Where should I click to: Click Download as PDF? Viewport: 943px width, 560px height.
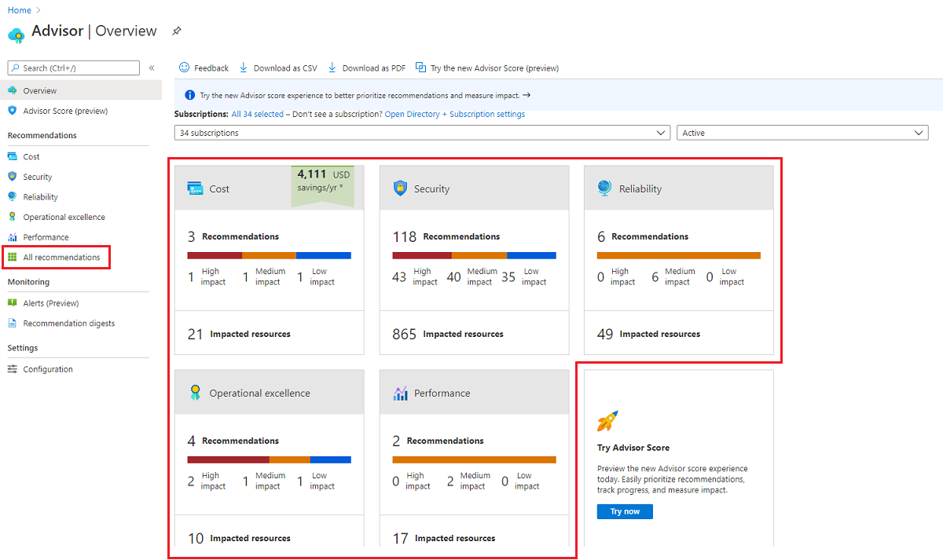point(367,68)
